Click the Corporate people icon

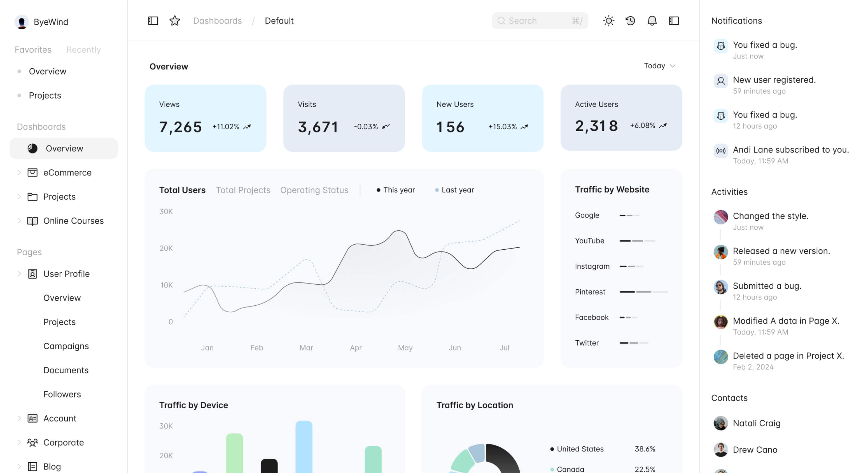click(x=32, y=442)
